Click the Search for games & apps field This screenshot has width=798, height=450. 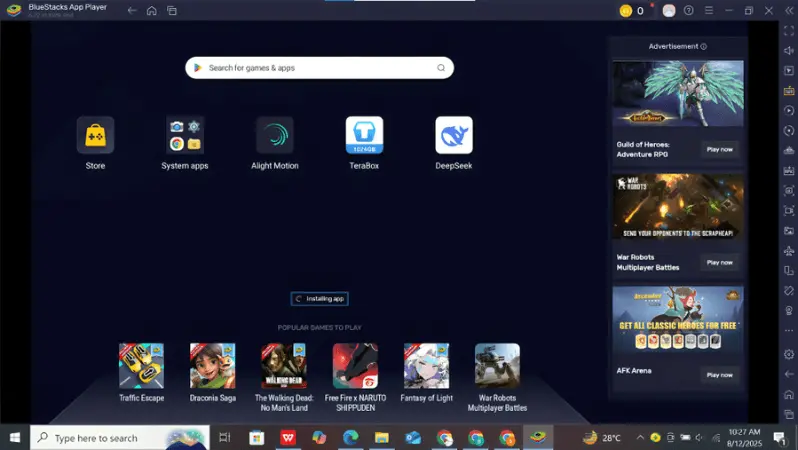(320, 68)
